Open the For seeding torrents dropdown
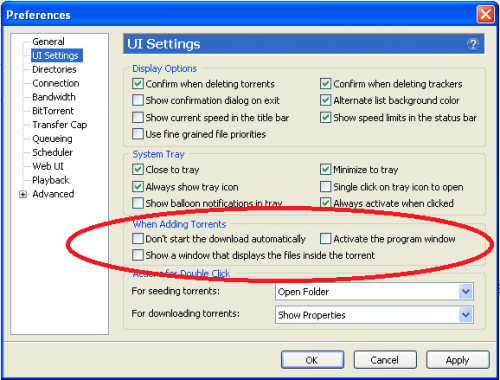 (x=374, y=292)
